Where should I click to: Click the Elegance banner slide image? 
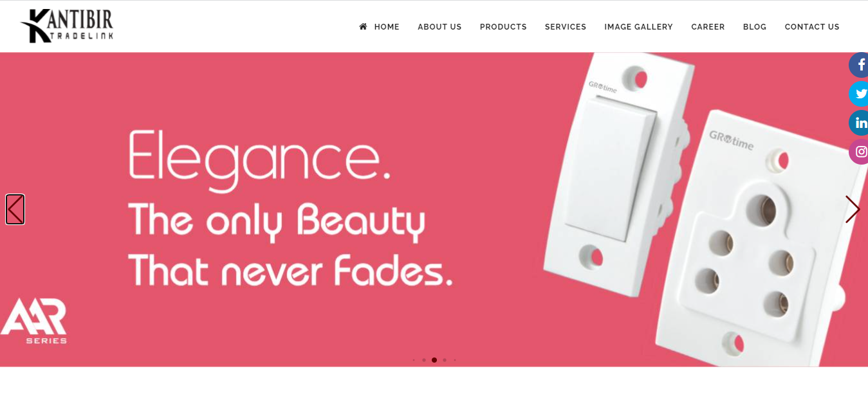click(x=434, y=210)
